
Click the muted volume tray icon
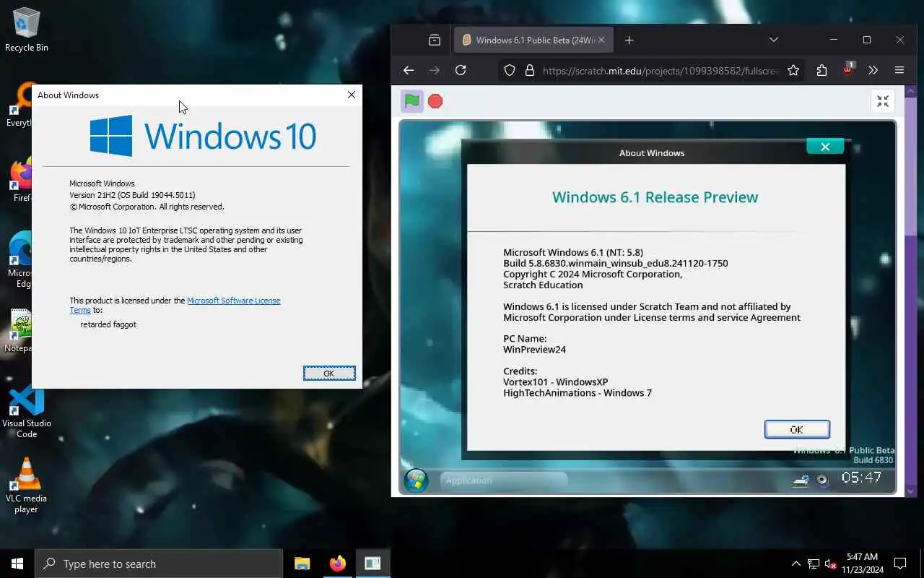point(831,564)
